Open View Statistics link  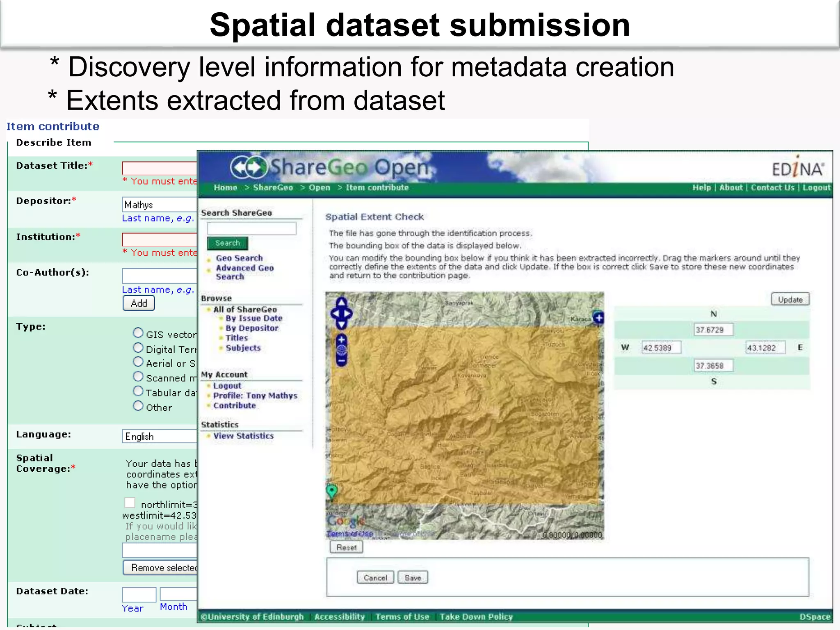point(244,436)
